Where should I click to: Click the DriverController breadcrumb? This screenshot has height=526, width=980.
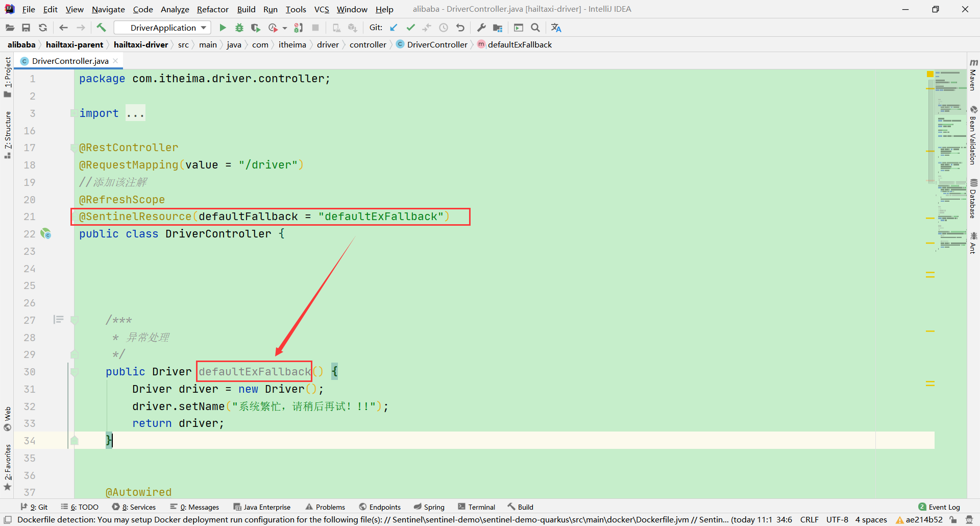432,44
